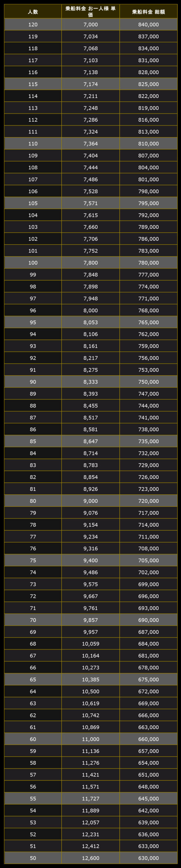Click the 11,727 unit price cell
Image resolution: width=181 pixels, height=868 pixels.
click(90, 798)
